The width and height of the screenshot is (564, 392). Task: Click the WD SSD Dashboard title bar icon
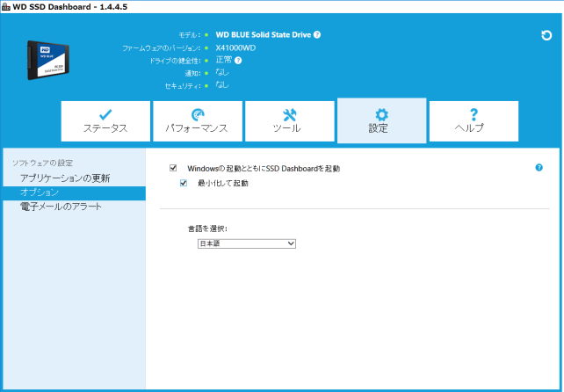(x=7, y=7)
